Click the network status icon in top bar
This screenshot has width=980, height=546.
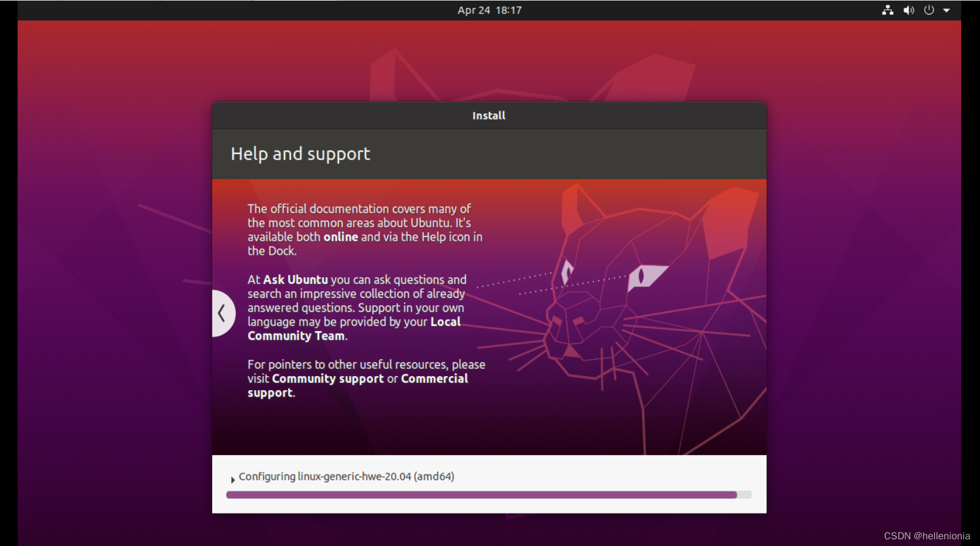(888, 10)
